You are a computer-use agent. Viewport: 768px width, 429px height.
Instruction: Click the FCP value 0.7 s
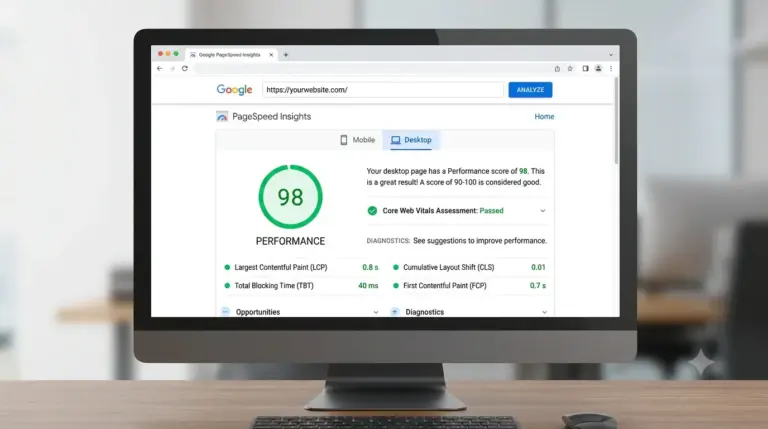click(538, 286)
